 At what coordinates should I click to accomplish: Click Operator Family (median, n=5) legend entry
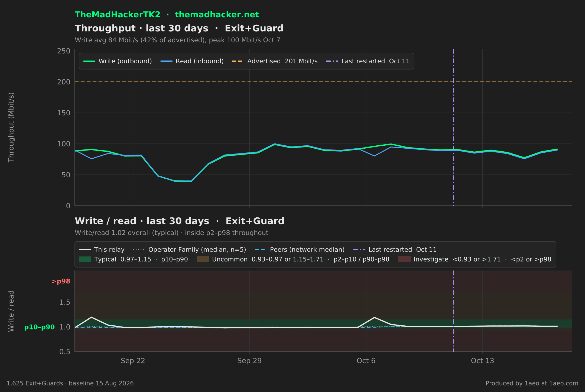tap(190, 250)
